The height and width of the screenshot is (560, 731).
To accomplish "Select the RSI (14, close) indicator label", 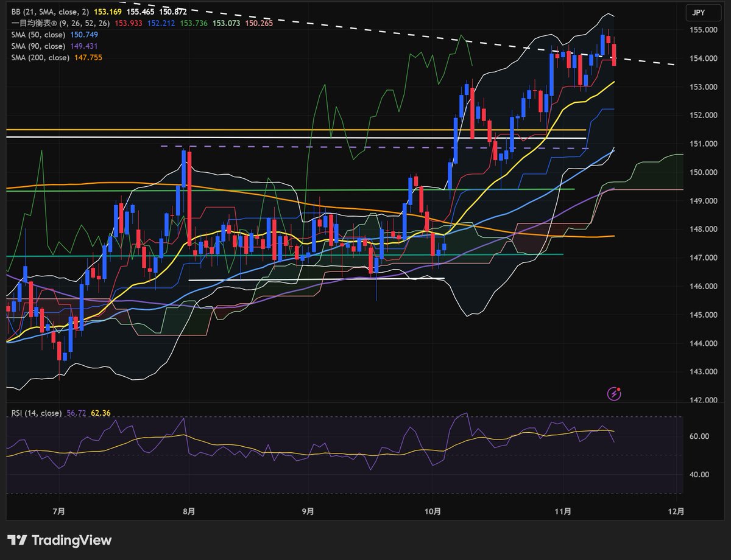I will [x=37, y=413].
